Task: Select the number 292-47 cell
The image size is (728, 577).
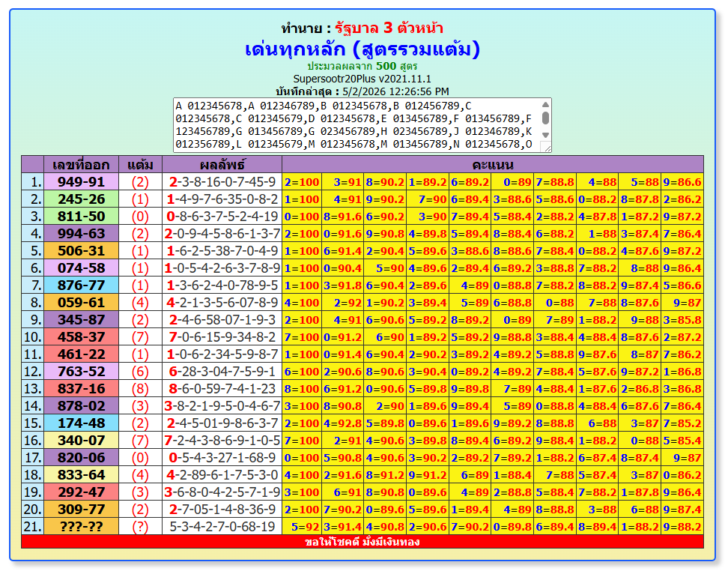Action: 81,492
